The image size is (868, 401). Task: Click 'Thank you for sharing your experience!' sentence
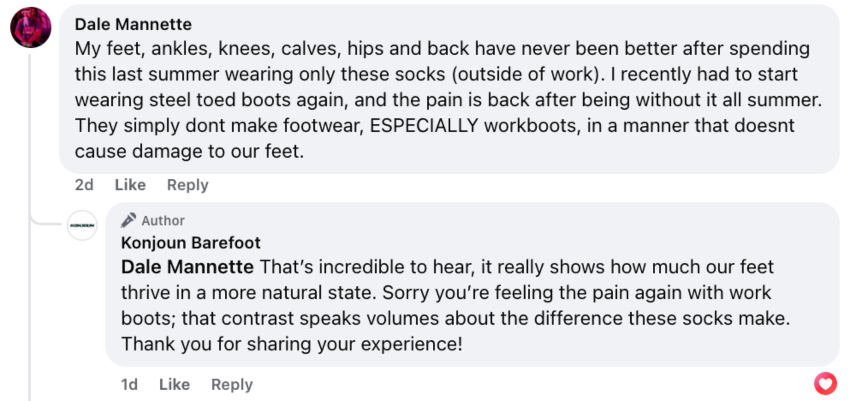(x=291, y=344)
